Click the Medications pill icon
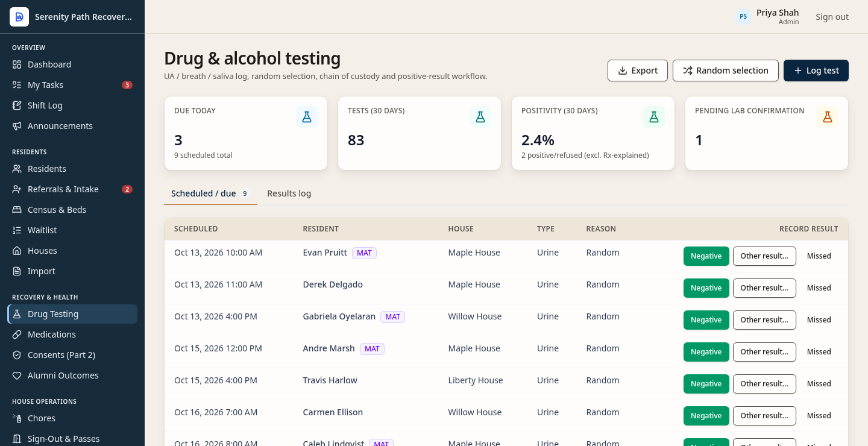 [17, 334]
